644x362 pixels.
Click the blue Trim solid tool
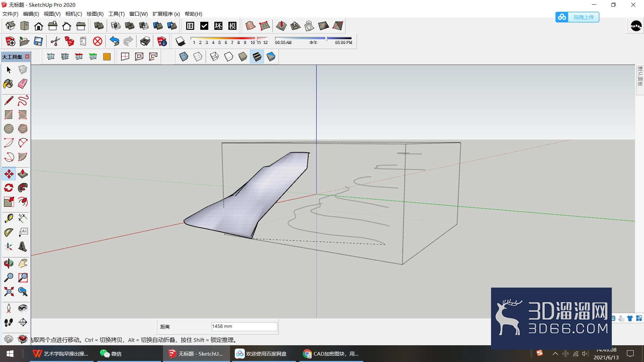(x=158, y=26)
